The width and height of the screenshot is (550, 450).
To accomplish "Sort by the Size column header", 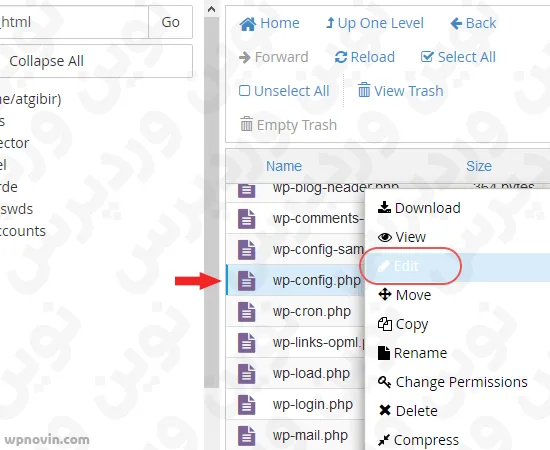I will (479, 166).
